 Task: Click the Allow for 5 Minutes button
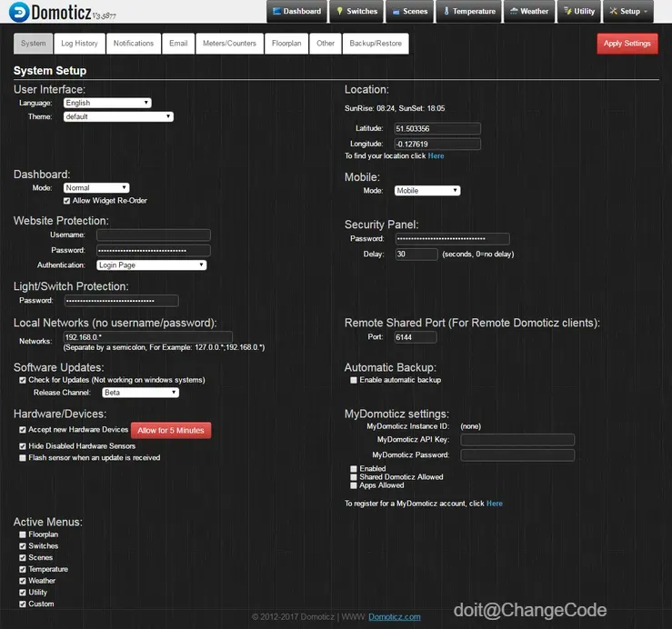[171, 430]
